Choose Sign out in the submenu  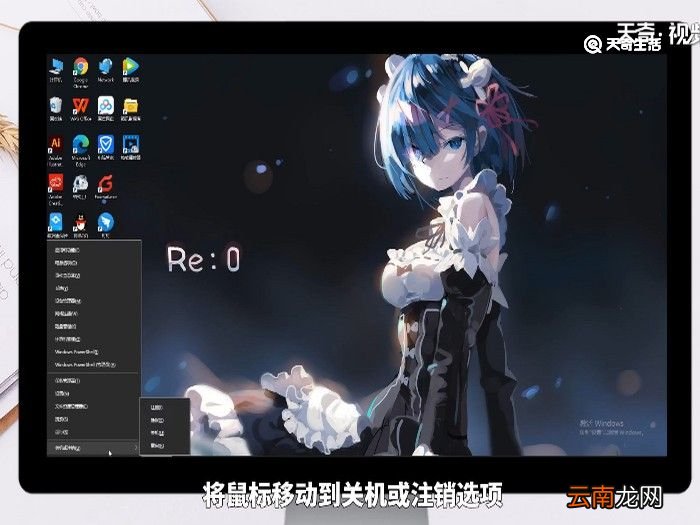[165, 408]
